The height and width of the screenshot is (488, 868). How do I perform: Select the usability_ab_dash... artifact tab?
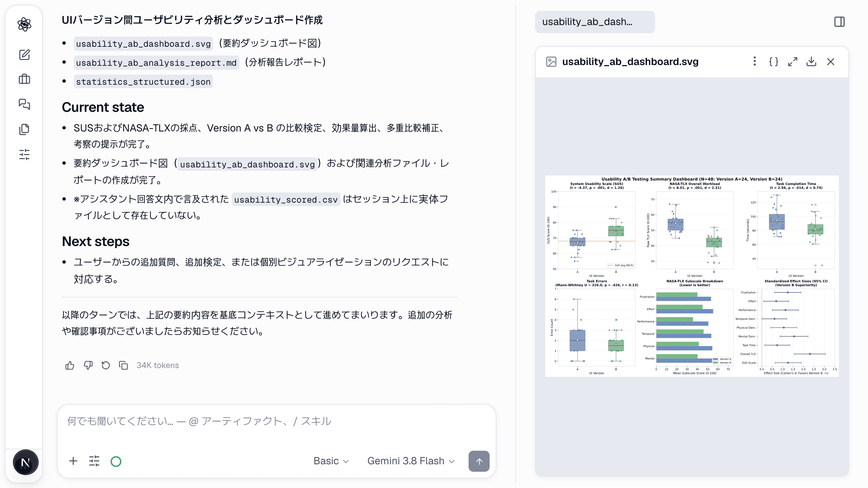coord(595,22)
